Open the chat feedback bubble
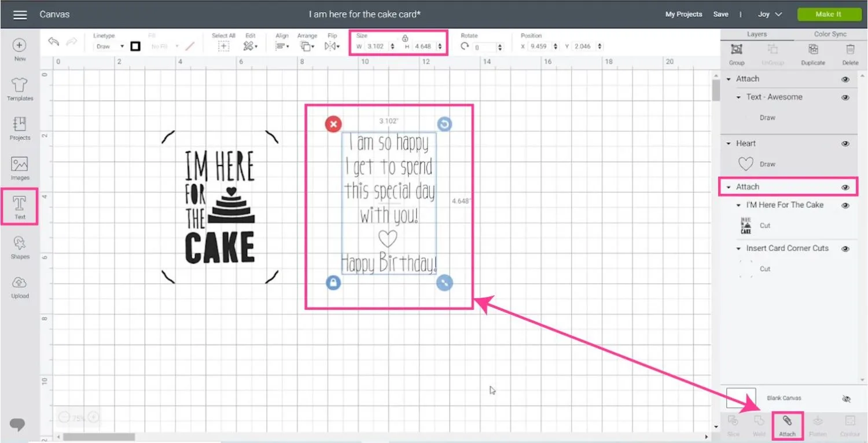This screenshot has width=868, height=443. [18, 424]
